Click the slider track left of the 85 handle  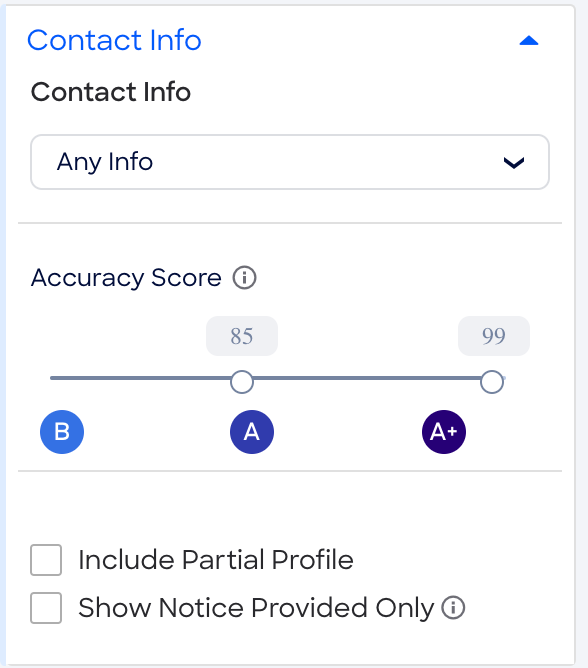[x=140, y=378]
